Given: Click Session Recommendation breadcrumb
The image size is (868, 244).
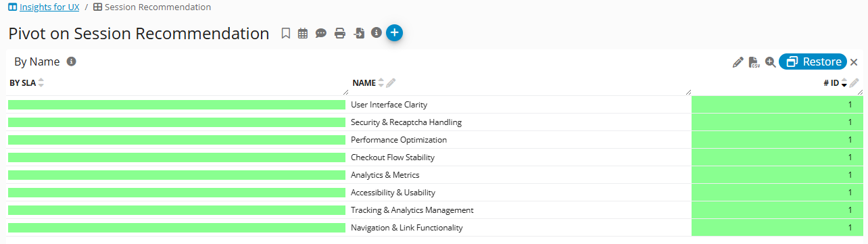Looking at the screenshot, I should tap(158, 7).
